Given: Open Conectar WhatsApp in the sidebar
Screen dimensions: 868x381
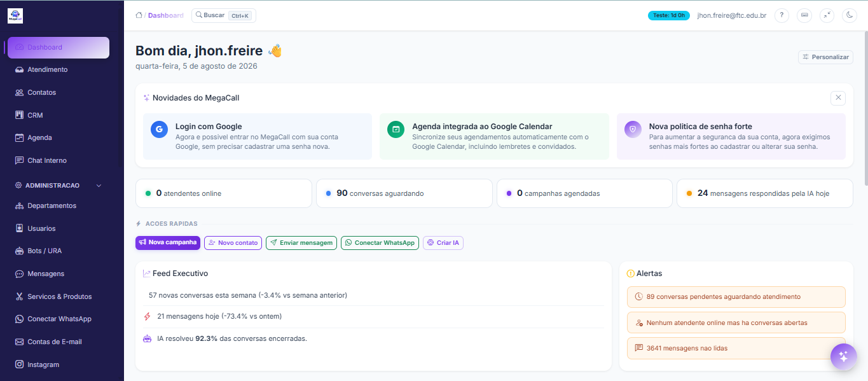Looking at the screenshot, I should point(59,319).
